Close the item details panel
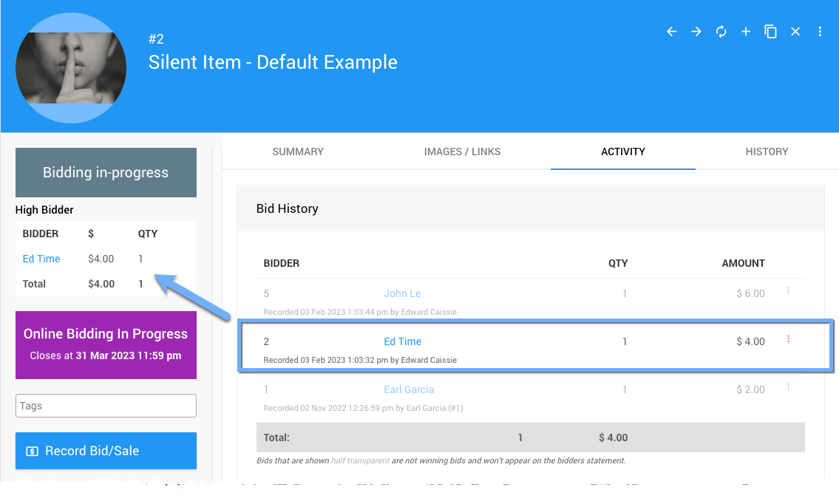The width and height of the screenshot is (839, 504). pyautogui.click(x=795, y=32)
